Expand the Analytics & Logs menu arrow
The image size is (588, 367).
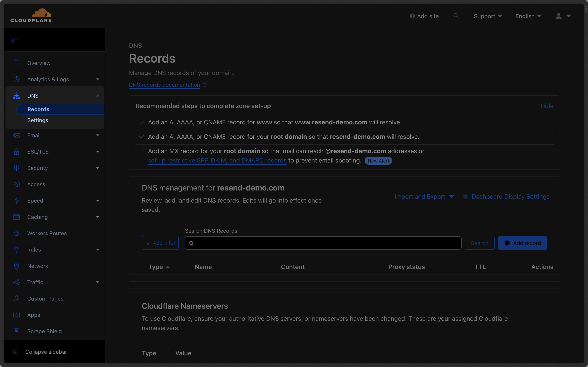98,79
